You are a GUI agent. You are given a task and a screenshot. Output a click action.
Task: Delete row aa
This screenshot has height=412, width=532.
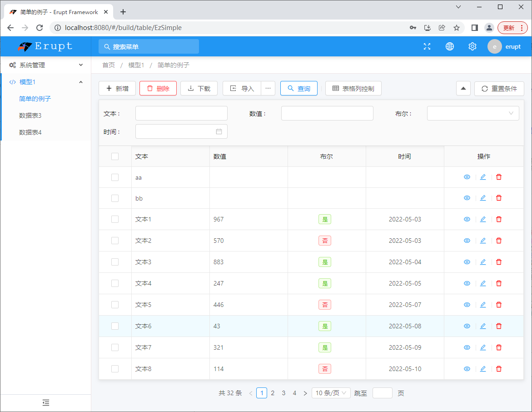pyautogui.click(x=499, y=177)
